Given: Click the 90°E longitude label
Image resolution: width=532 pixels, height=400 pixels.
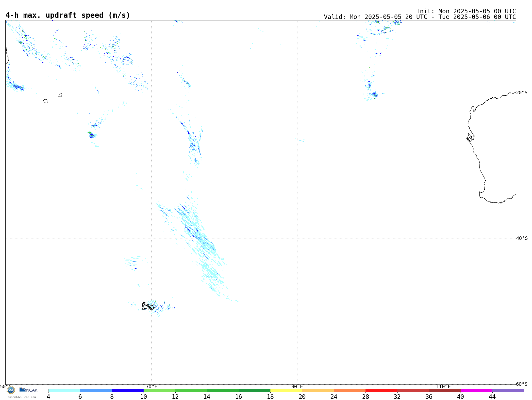Looking at the screenshot, I should (297, 386).
